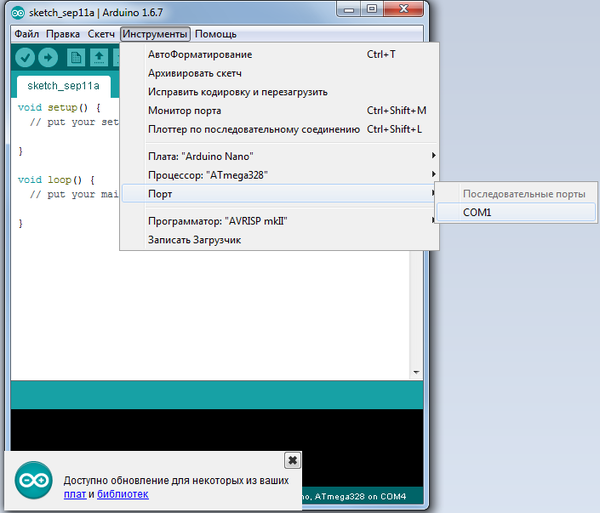Run АвтоФорматирование from the menu
Image resolution: width=600 pixels, height=513 pixels.
click(x=200, y=54)
